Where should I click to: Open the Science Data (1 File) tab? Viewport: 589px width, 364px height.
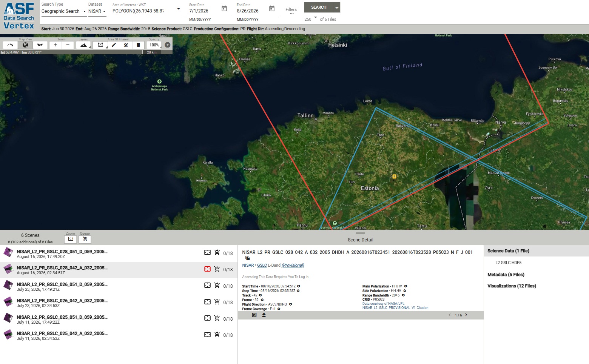pyautogui.click(x=536, y=251)
